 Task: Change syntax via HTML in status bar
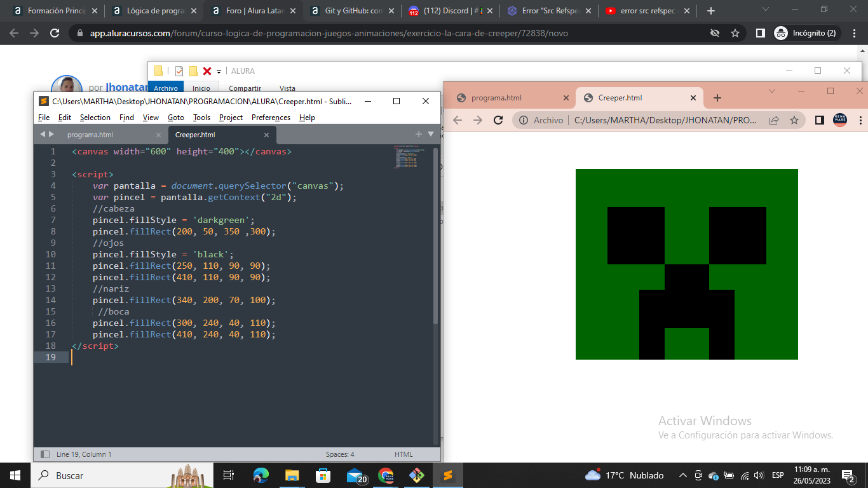click(x=403, y=454)
